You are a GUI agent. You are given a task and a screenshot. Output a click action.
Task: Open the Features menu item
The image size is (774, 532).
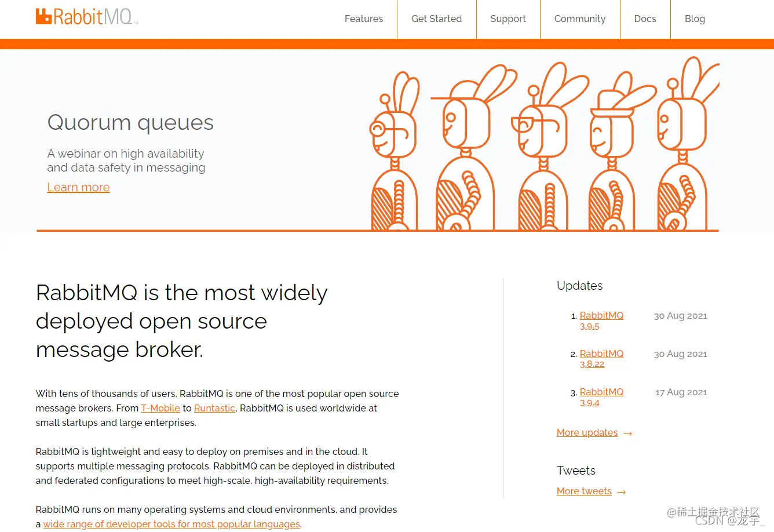(364, 19)
